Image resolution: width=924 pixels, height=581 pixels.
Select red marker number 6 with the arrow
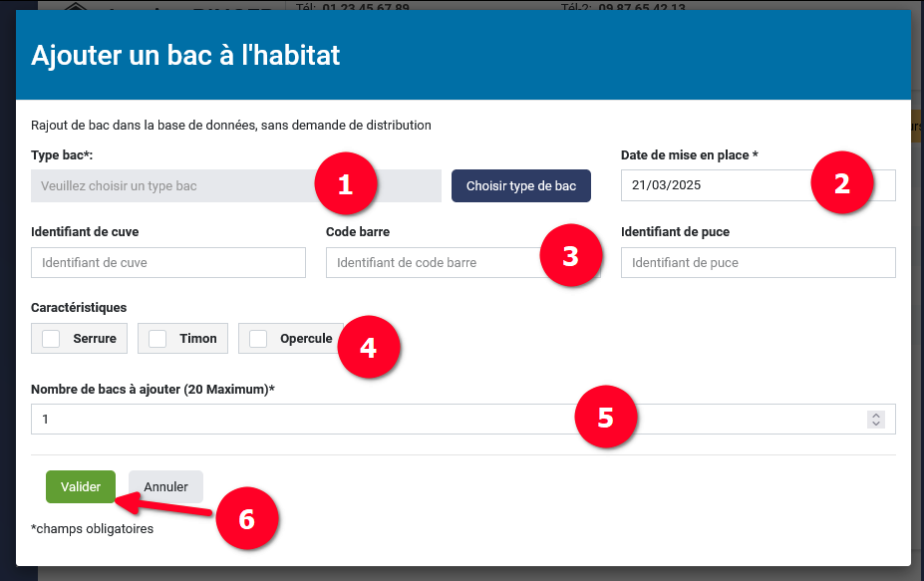coord(246,519)
